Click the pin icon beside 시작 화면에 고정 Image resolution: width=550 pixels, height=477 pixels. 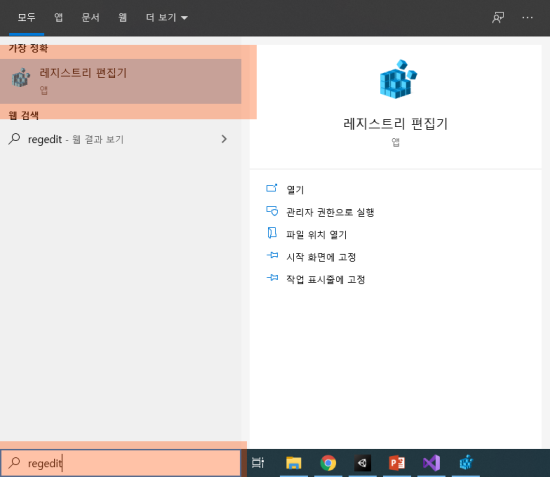coord(272,255)
